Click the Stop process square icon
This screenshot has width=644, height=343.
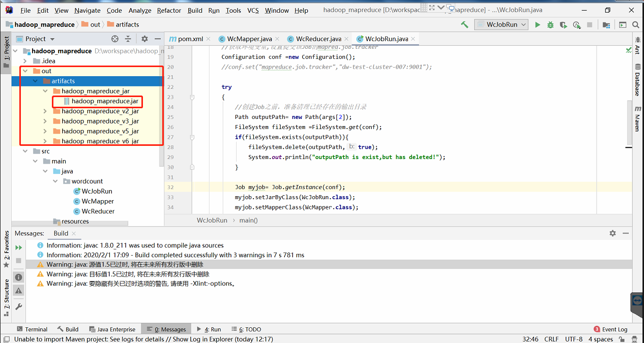click(590, 24)
